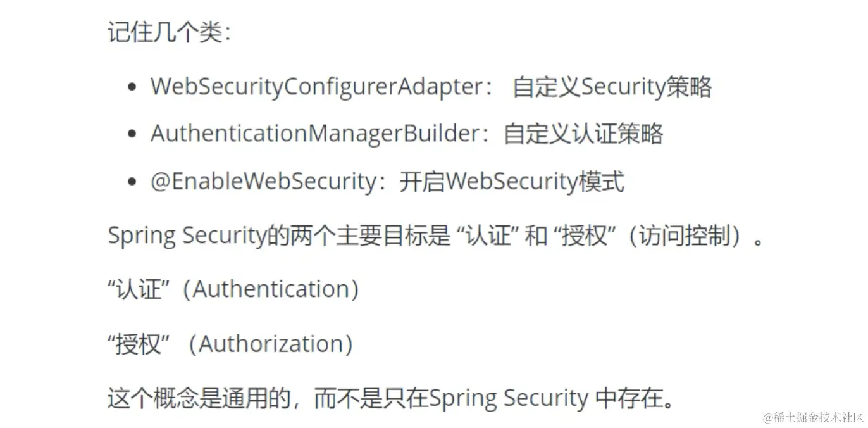Click the bullet before AuthenticationManagerBuilder

132,135
